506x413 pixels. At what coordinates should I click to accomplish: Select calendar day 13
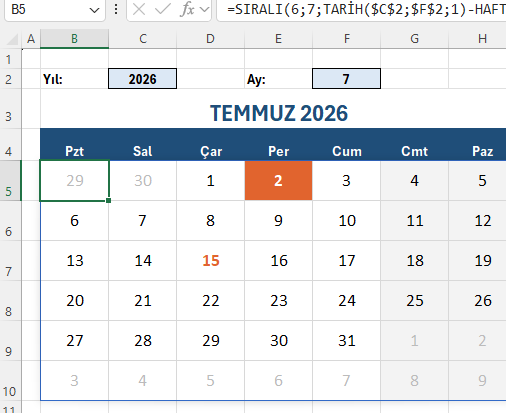point(74,261)
